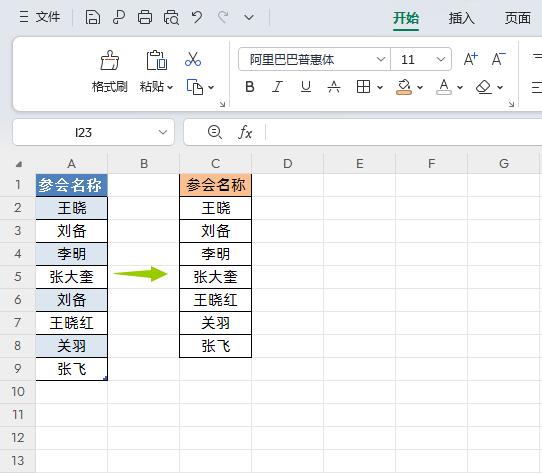Click the Print icon
The height and width of the screenshot is (473, 542).
point(144,17)
